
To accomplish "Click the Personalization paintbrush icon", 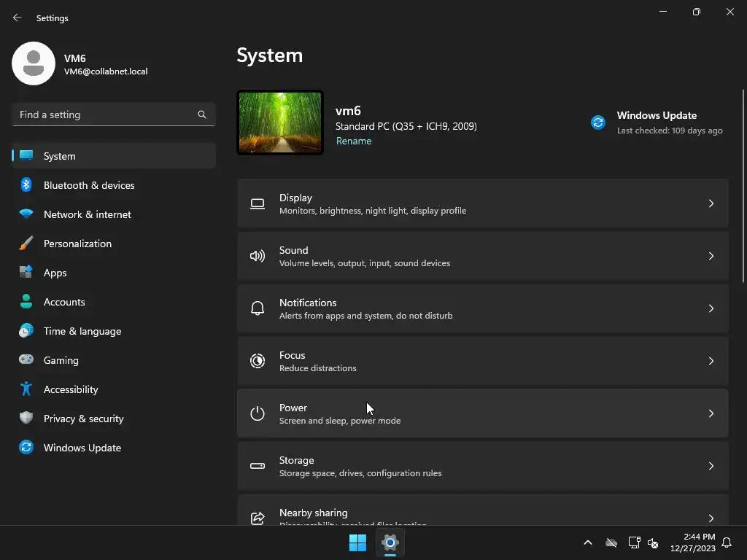I will tap(26, 244).
